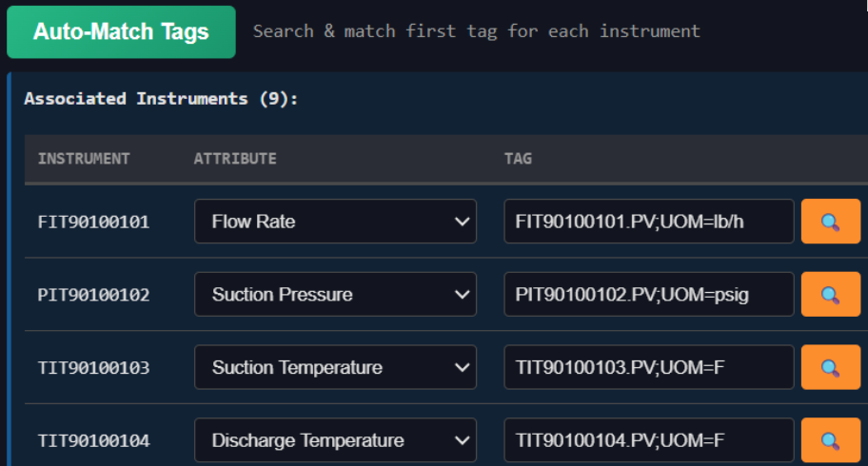
Task: Click the TIT90100103 instrument label
Action: [x=93, y=368]
